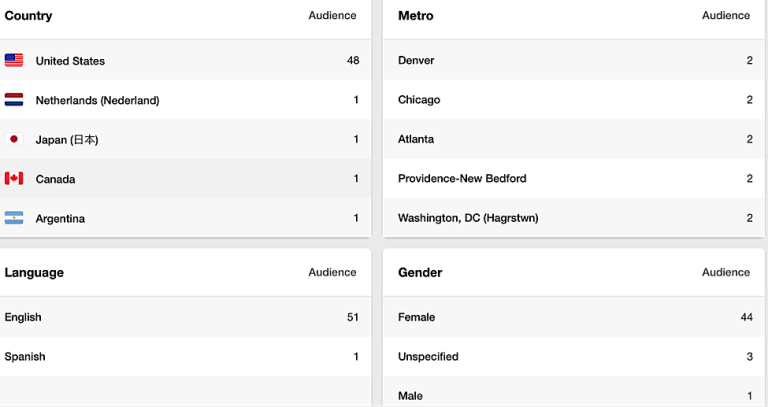Screen dimensions: 768x407
Task: Click the Argentina flag icon
Action: pos(14,218)
